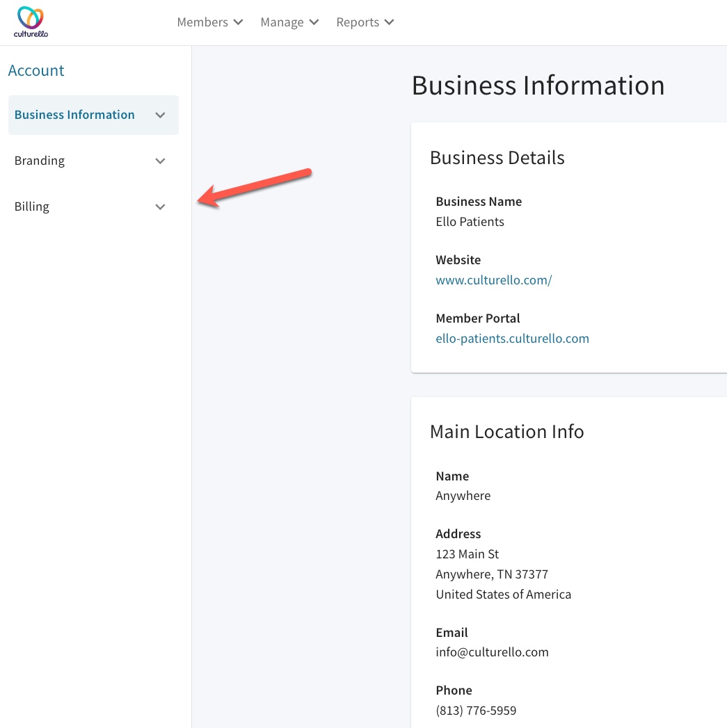Click the 123 Main St address line
Screen dimensions: 727x728
click(468, 554)
